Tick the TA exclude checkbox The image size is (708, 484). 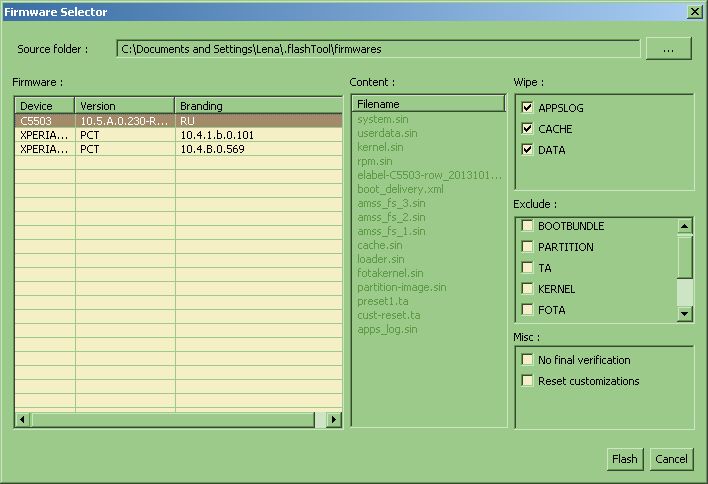pos(527,268)
